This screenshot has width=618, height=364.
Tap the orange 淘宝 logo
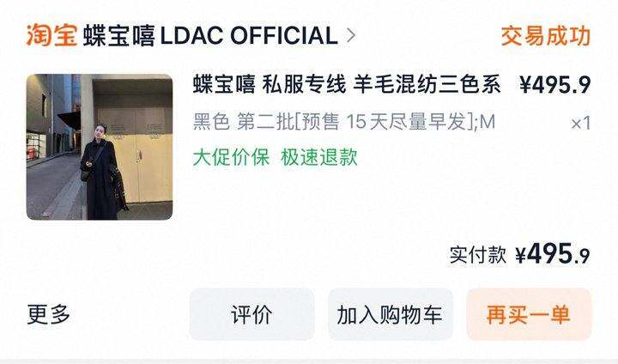(51, 35)
